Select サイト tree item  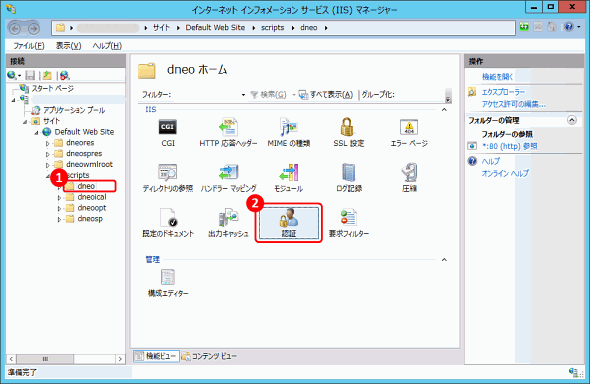(51, 121)
